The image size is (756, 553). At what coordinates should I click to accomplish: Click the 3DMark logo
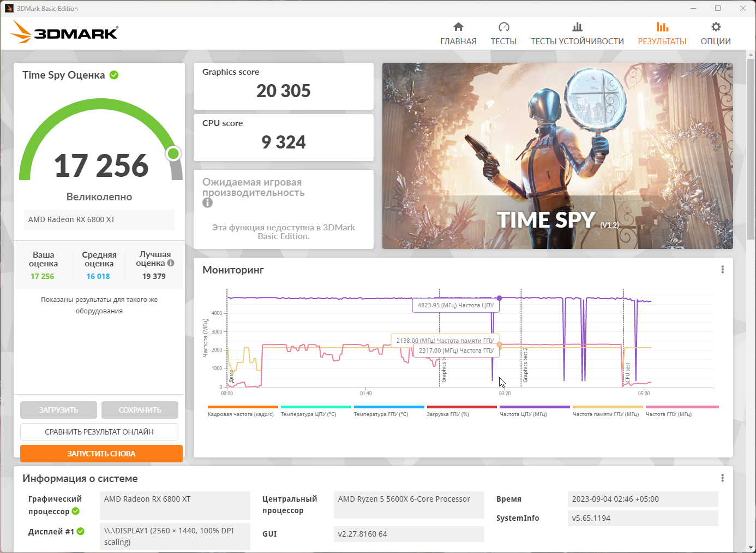64,32
